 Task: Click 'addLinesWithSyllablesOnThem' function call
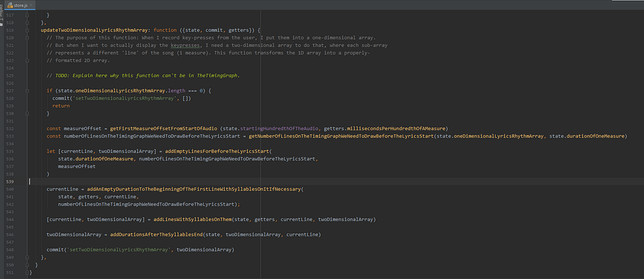pyautogui.click(x=193, y=220)
